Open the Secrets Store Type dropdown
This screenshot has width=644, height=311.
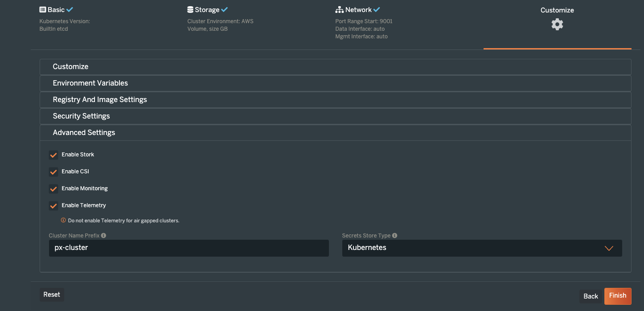point(482,248)
